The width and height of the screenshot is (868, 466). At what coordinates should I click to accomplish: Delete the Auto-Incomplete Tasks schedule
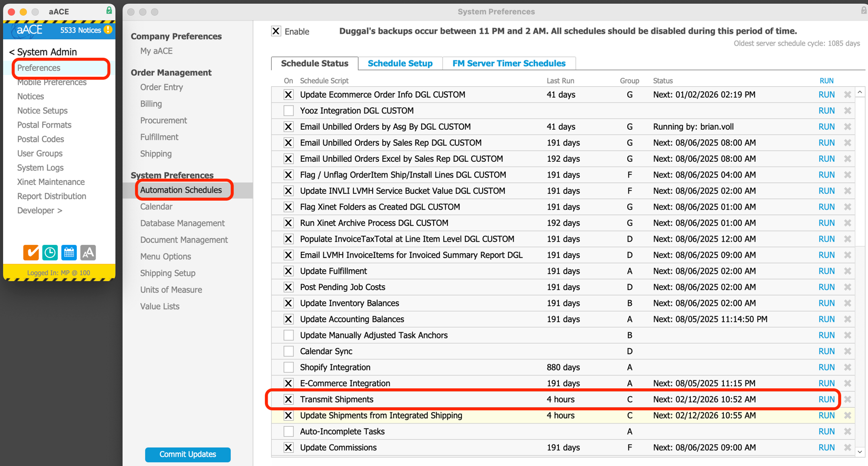[x=847, y=431]
